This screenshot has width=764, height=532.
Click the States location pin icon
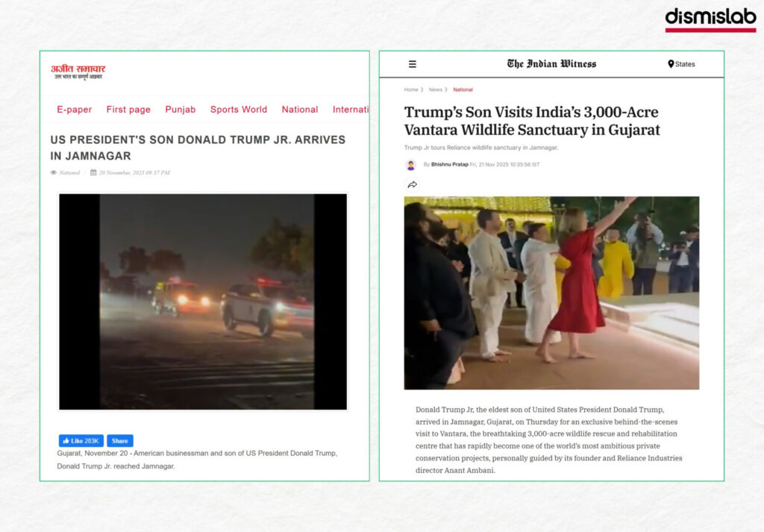click(671, 64)
